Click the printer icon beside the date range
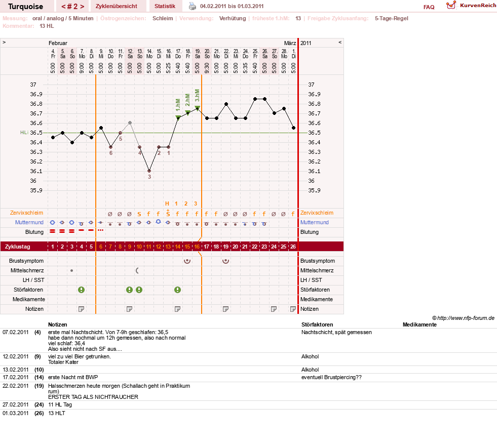Viewport: 497px width, 448px height. pos(193,6)
